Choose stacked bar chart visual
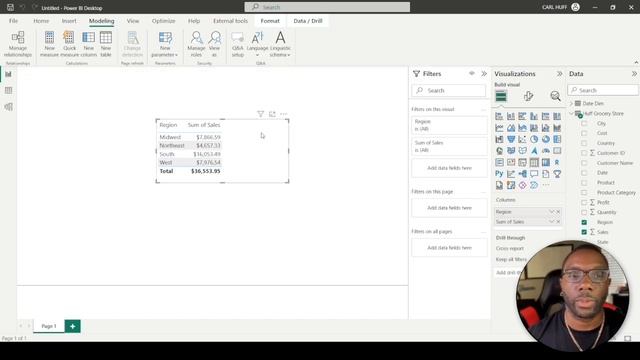This screenshot has width=640, height=360. coord(499,116)
